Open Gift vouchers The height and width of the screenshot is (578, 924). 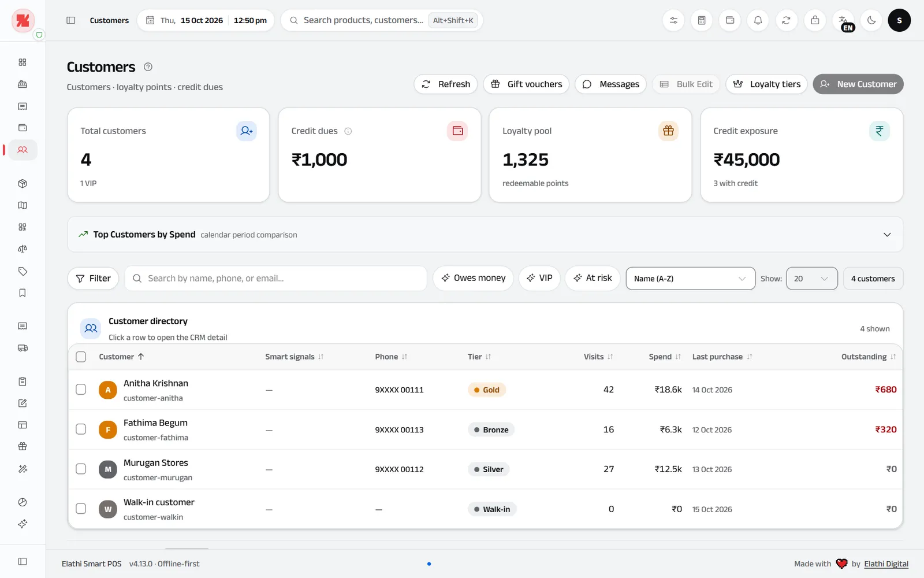pos(526,84)
